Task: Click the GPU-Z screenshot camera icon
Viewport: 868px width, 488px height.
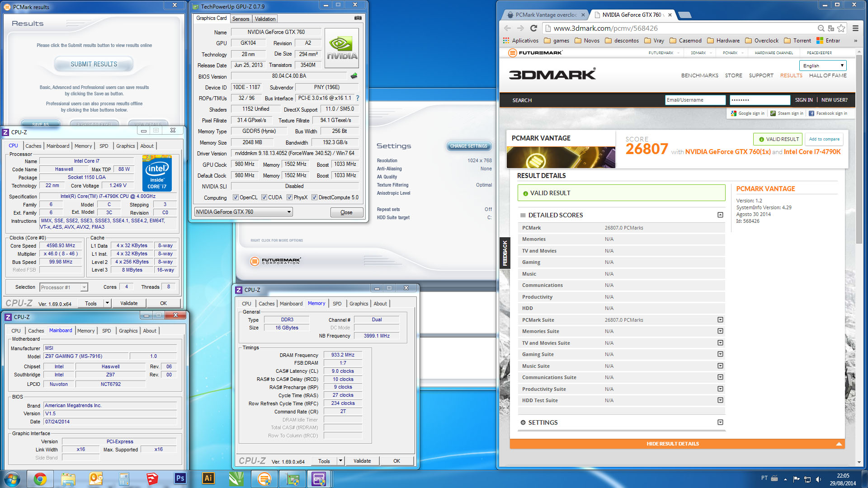Action: click(x=358, y=18)
